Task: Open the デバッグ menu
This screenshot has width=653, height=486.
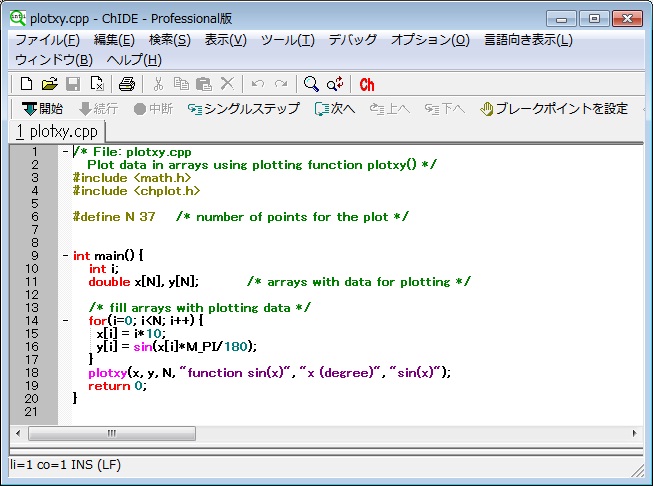Action: [352, 40]
